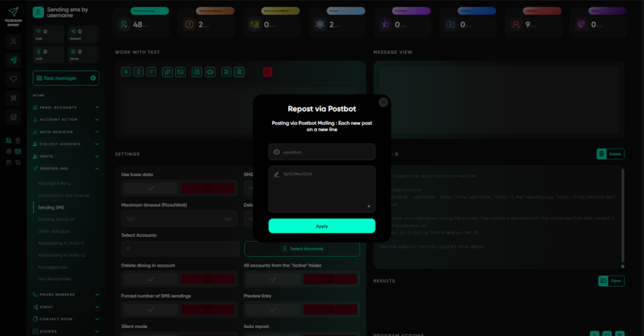Screen dimensions: 644x336
Task: Click the @postbot username input field
Action: point(321,152)
